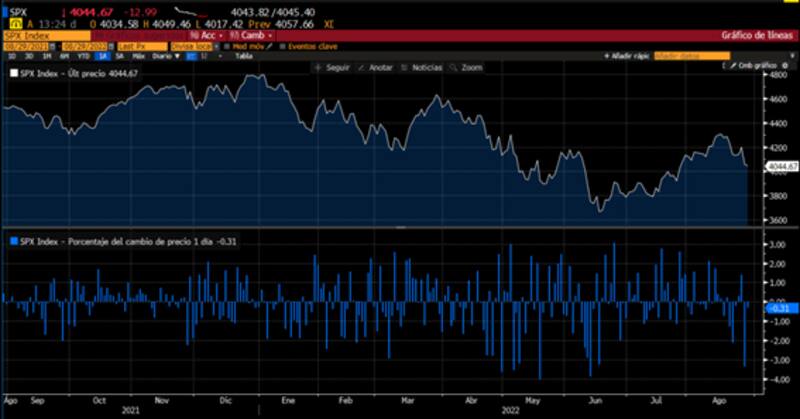Activate the Zoom magnifier tool

pos(454,67)
